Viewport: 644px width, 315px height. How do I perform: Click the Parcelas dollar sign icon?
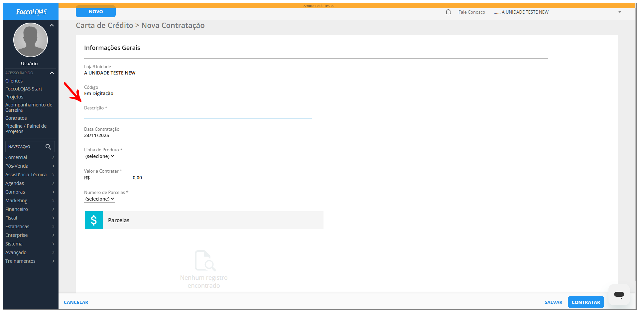pos(94,220)
